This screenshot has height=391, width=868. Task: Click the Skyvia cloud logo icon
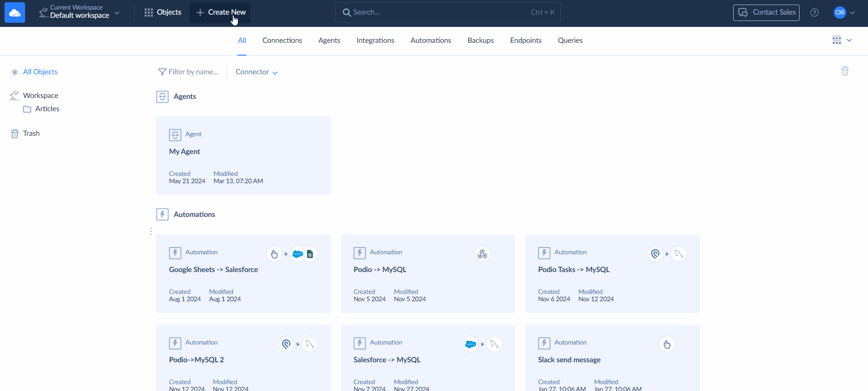[x=15, y=13]
